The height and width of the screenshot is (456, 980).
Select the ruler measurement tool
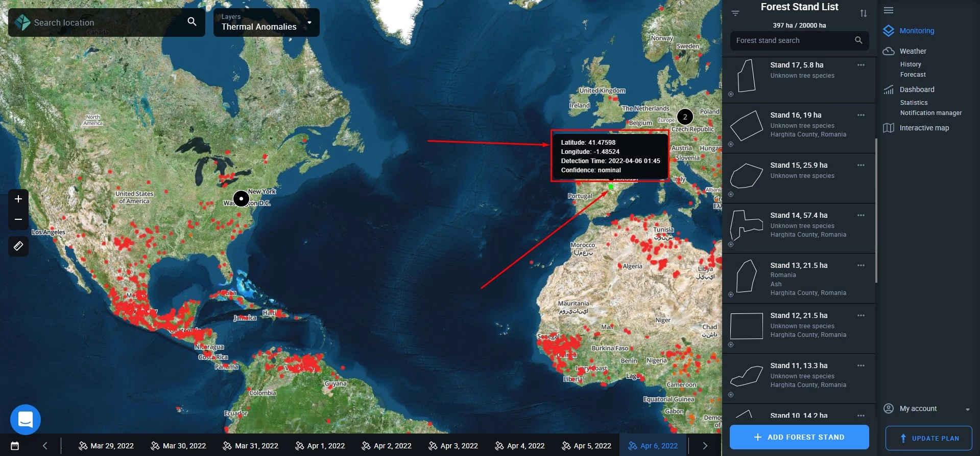point(18,246)
